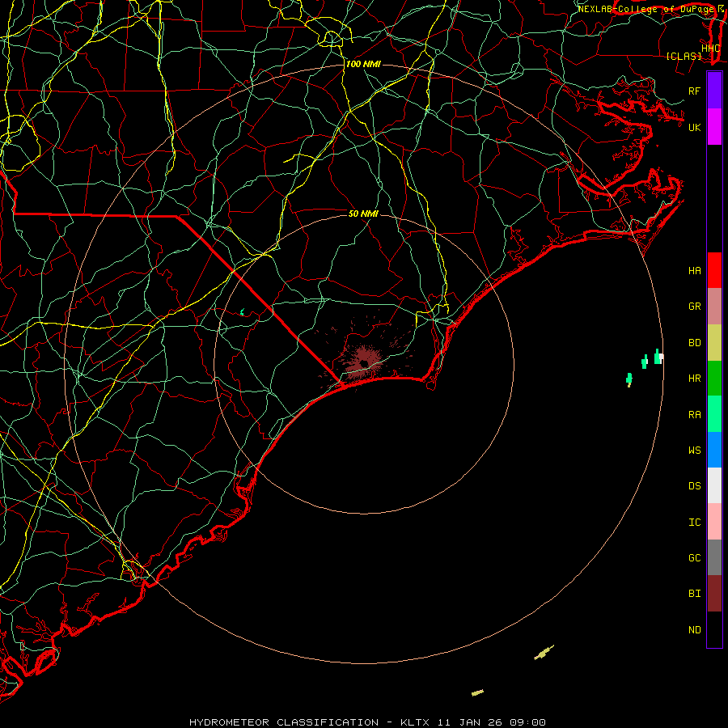The width and height of the screenshot is (728, 728).
Task: Click the BI dark red legend swatch
Action: 714,594
